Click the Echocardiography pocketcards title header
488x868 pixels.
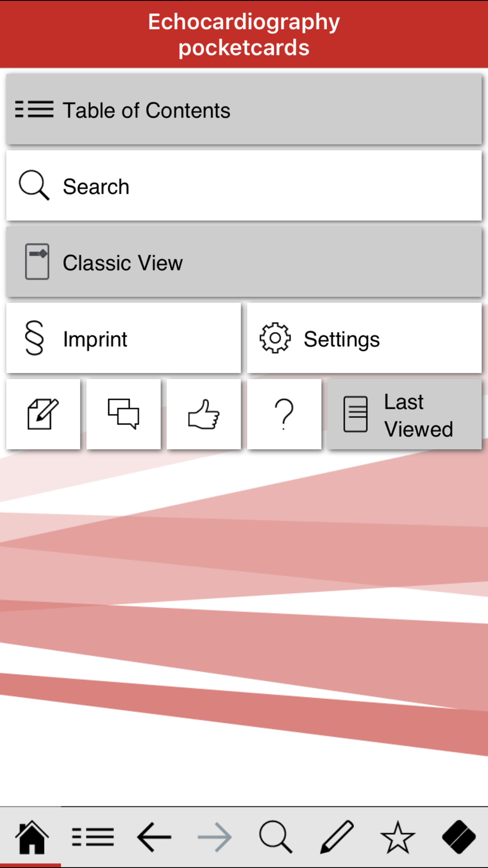click(244, 35)
